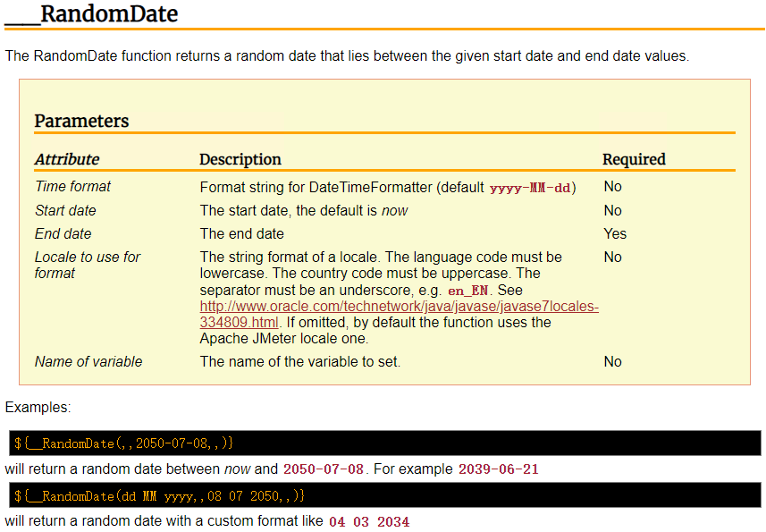The height and width of the screenshot is (532, 766).
Task: Click the Description column header
Action: 240,159
